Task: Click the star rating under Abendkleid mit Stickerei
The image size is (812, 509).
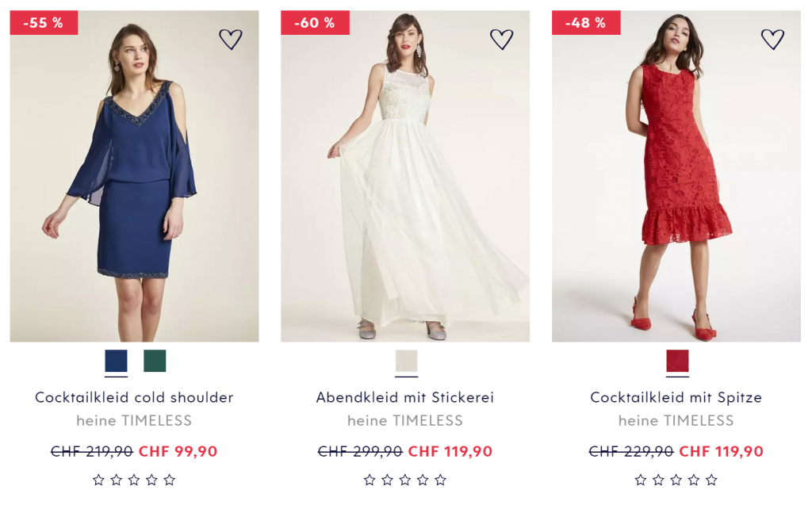Action: (x=405, y=480)
